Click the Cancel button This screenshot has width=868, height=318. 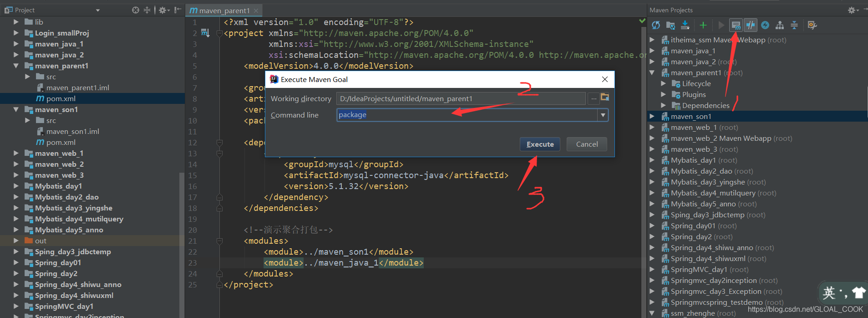[587, 144]
